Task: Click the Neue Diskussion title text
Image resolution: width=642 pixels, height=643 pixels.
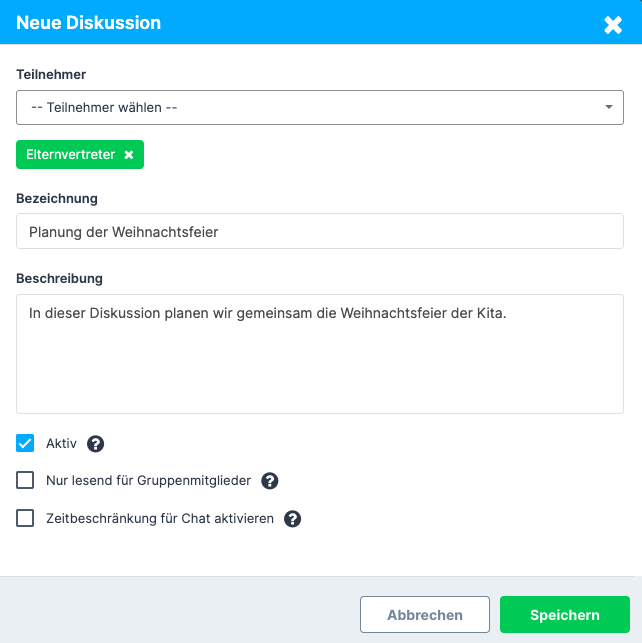Action: coord(89,23)
